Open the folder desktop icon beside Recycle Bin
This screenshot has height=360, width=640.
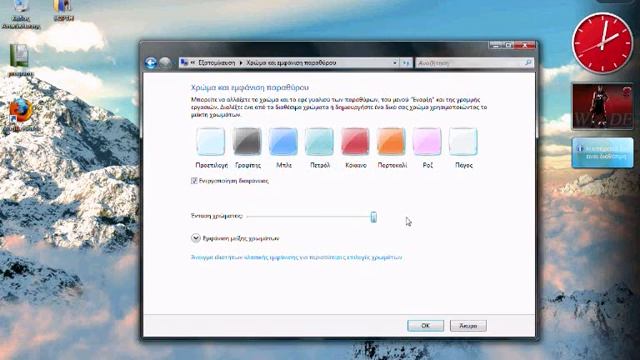click(x=63, y=10)
